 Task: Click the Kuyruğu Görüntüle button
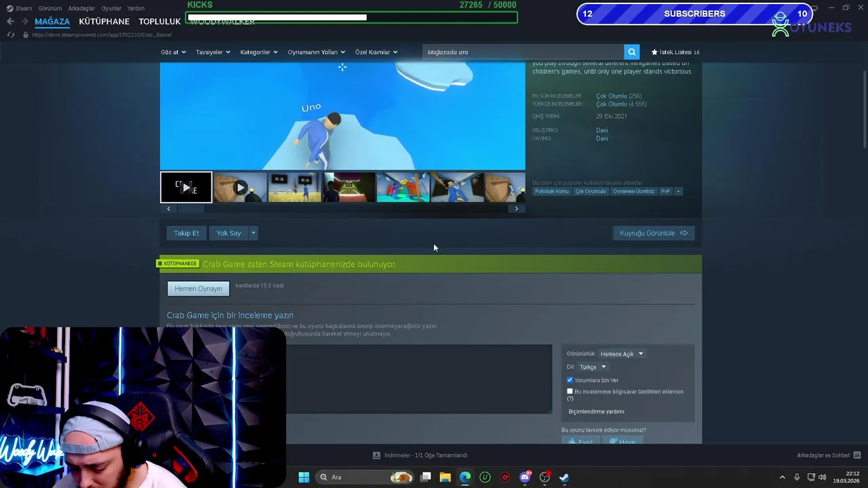(654, 233)
